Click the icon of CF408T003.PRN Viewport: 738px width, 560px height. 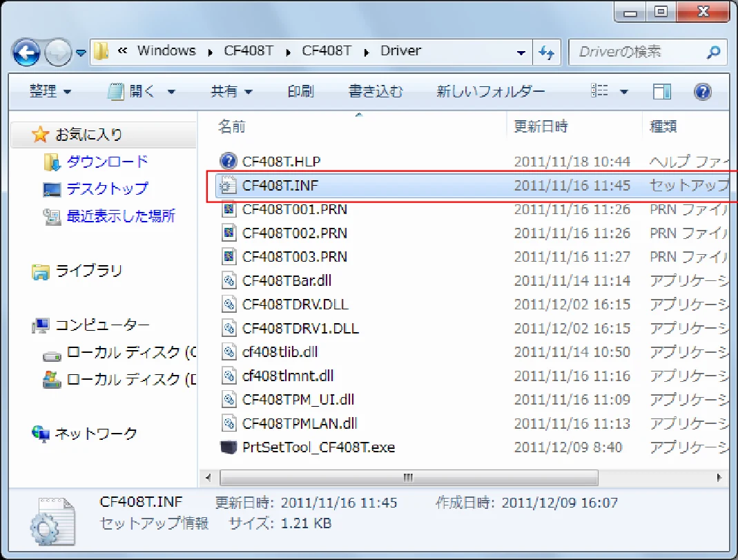click(x=229, y=256)
